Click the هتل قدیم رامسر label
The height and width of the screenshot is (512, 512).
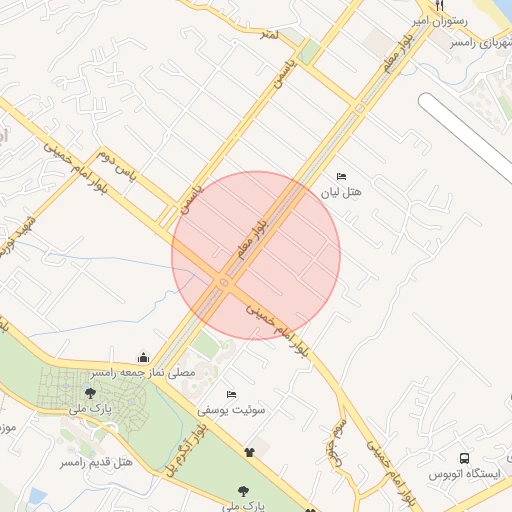pos(96,462)
